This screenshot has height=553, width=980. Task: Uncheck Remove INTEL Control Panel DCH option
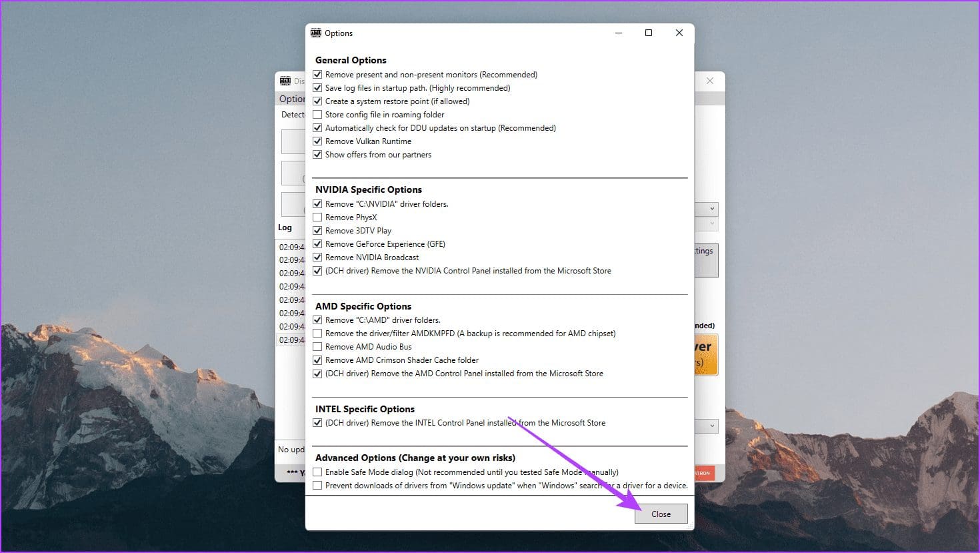point(318,423)
